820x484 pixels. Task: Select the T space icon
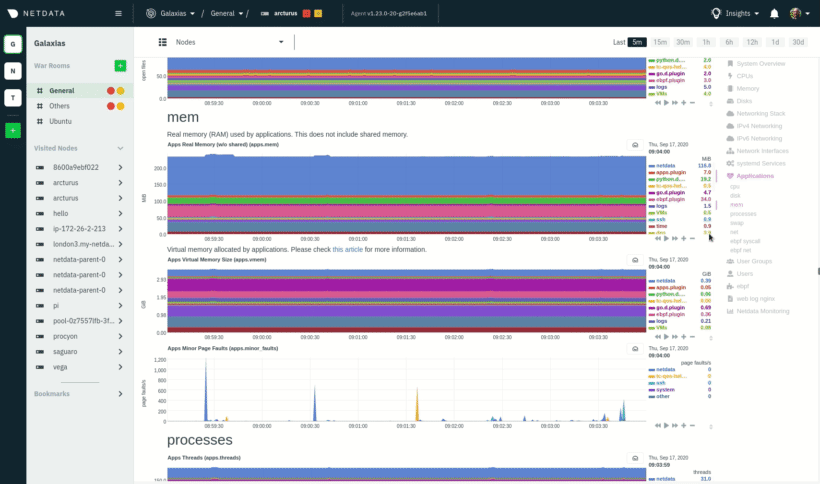click(13, 98)
